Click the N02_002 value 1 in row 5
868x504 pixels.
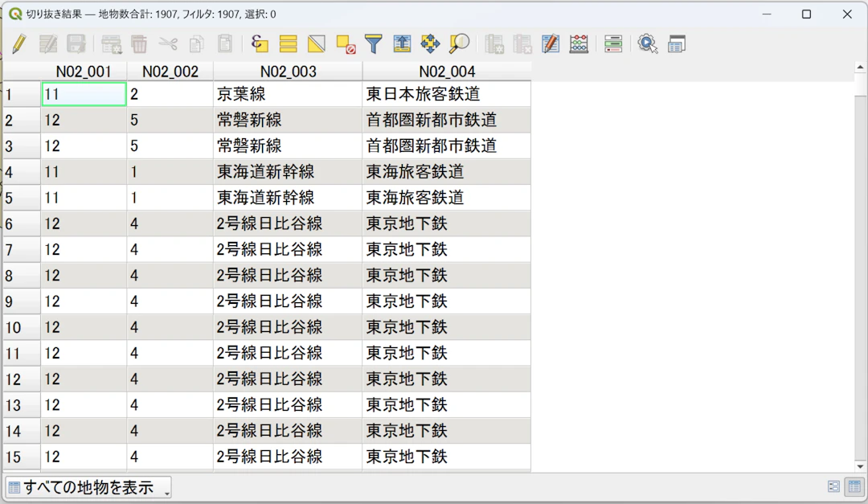[x=170, y=198]
